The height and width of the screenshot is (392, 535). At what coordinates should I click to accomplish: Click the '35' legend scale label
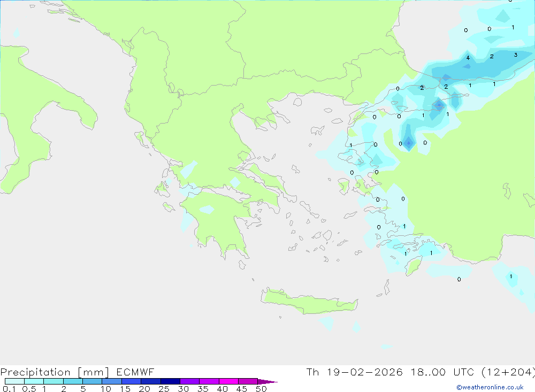pyautogui.click(x=203, y=389)
